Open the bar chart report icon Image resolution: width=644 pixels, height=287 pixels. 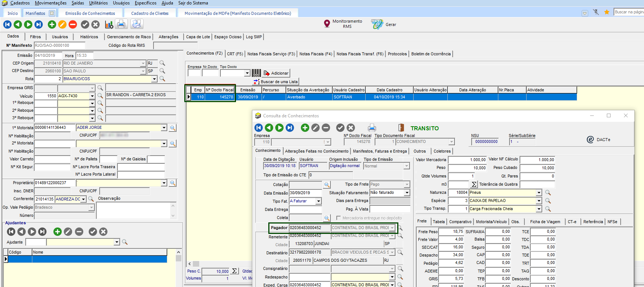(x=109, y=25)
